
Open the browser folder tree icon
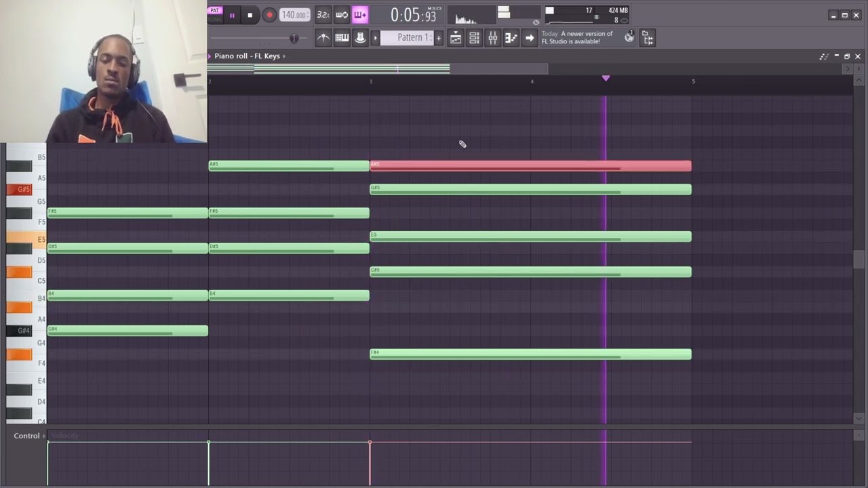(648, 38)
